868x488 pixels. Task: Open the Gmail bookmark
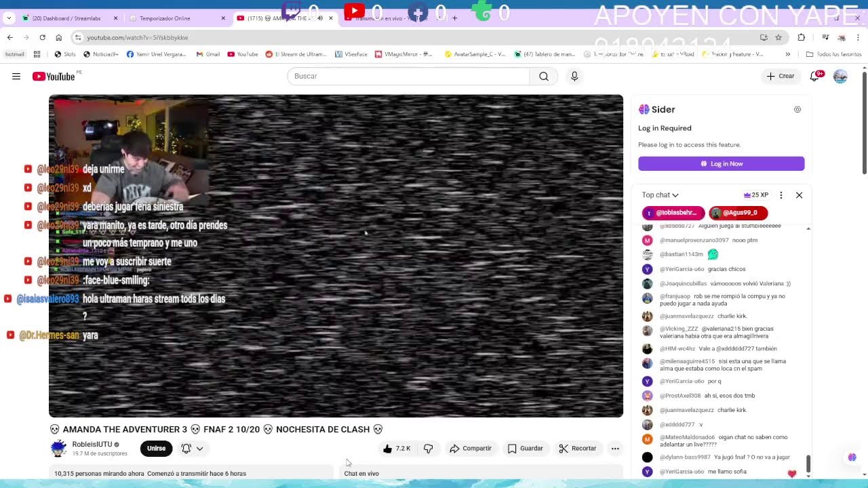[208, 54]
